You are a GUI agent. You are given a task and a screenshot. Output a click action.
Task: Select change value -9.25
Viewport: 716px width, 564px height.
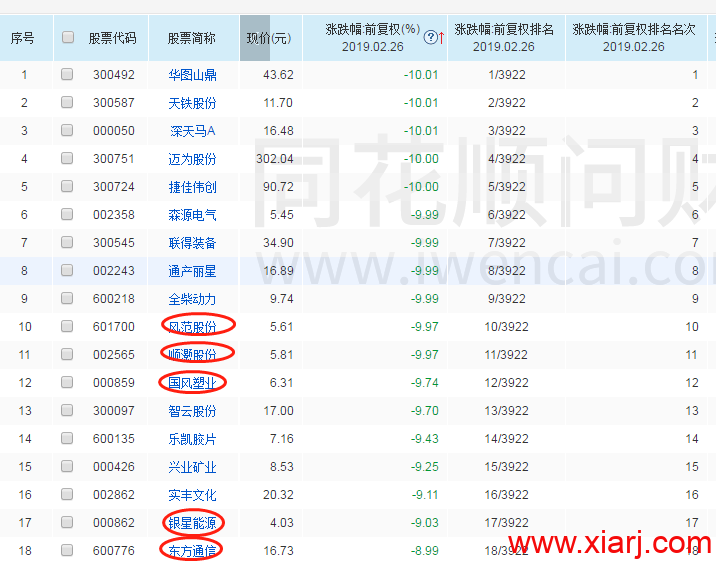pyautogui.click(x=425, y=467)
